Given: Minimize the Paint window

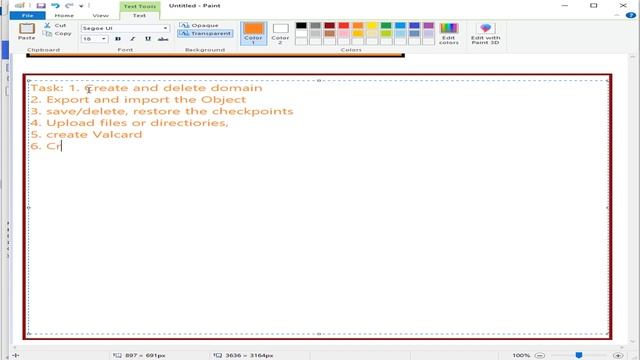Looking at the screenshot, I should [564, 6].
